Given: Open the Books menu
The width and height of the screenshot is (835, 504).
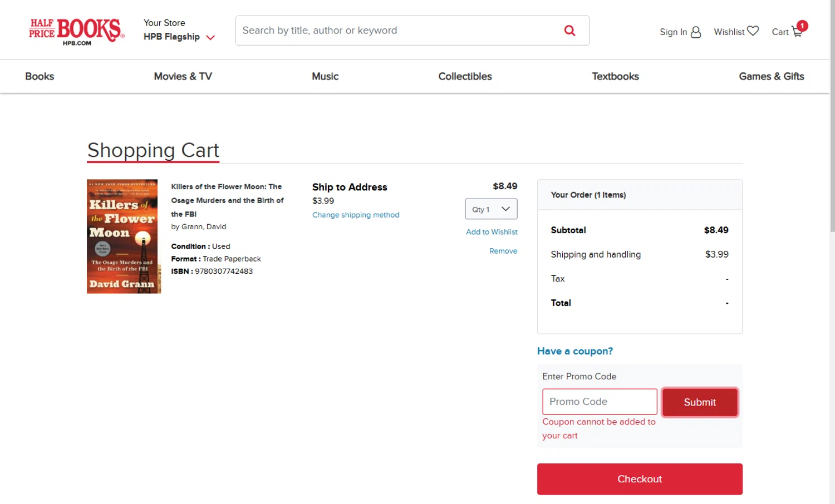Looking at the screenshot, I should [40, 76].
